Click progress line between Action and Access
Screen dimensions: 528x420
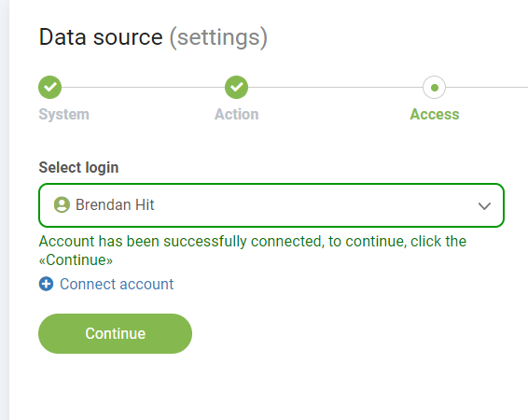tap(336, 87)
